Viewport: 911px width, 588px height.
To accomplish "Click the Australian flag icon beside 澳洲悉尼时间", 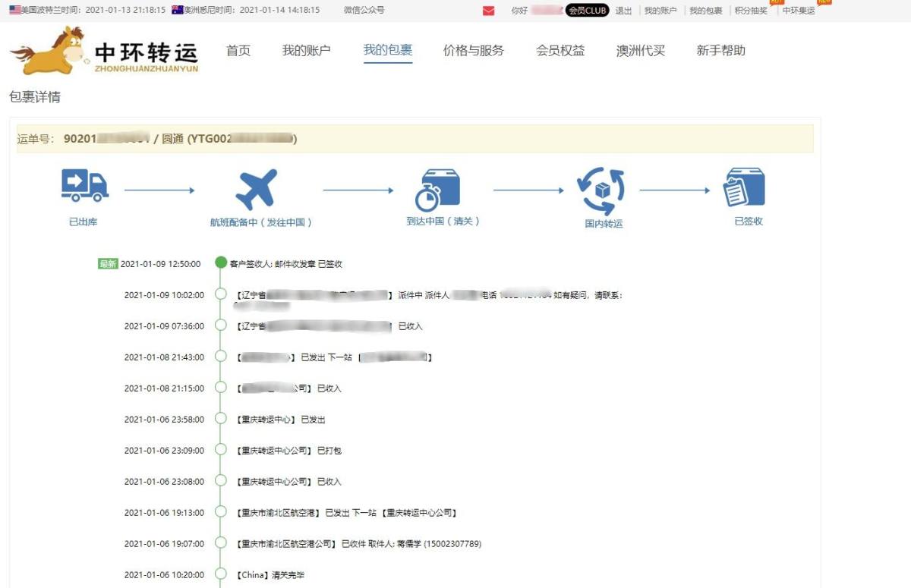I will 178,11.
